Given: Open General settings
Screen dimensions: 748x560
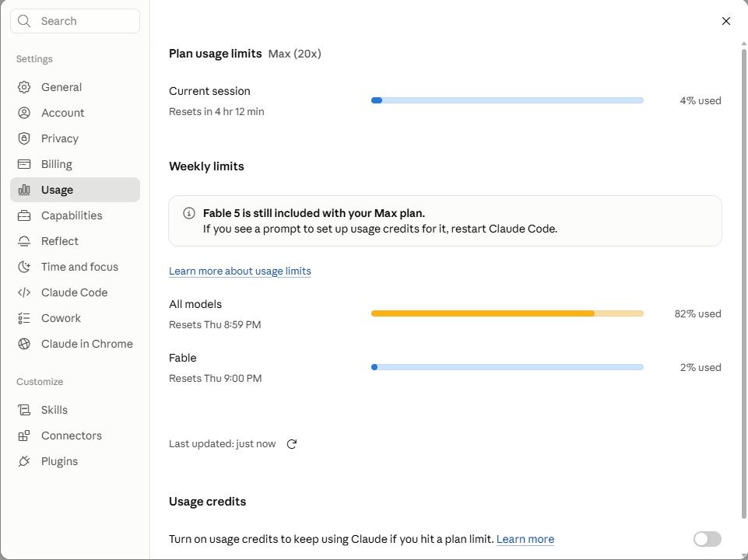Looking at the screenshot, I should (x=75, y=87).
